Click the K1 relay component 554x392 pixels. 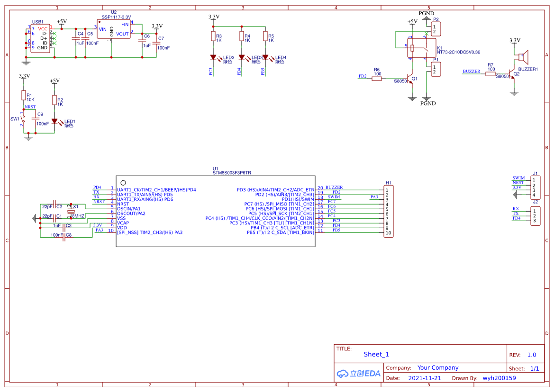[x=417, y=47]
